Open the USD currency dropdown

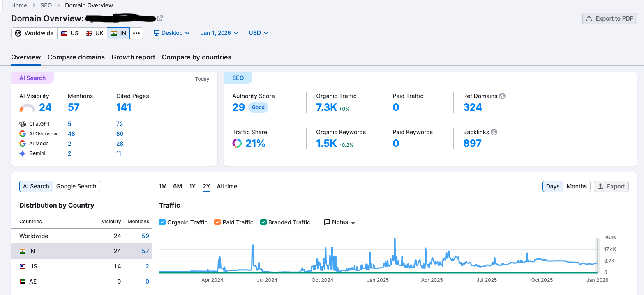259,33
